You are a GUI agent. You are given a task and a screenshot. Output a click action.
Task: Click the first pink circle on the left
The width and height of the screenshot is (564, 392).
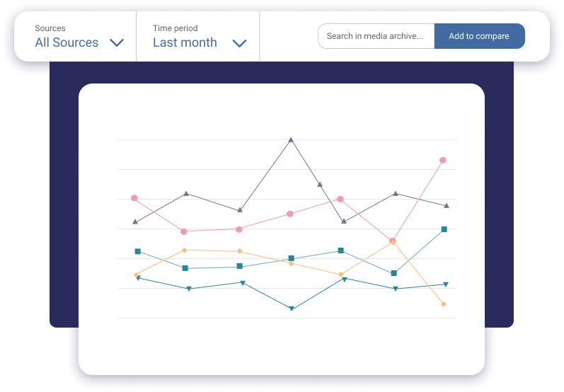tap(134, 198)
